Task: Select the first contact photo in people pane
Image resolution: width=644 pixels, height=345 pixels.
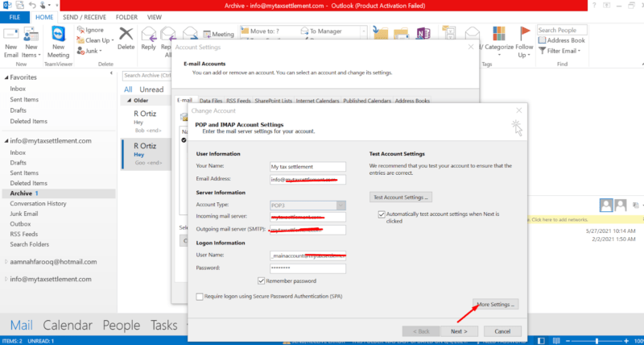Action: pos(606,205)
